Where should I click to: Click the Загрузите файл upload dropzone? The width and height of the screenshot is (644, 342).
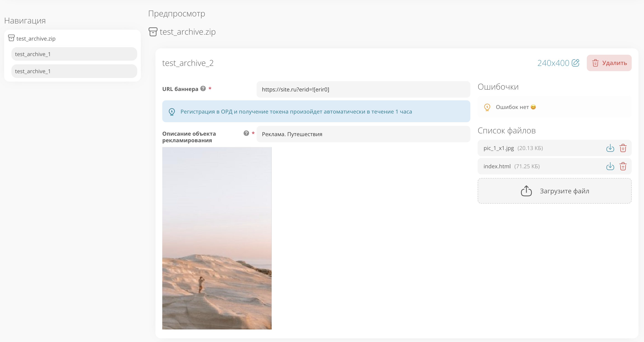click(554, 191)
